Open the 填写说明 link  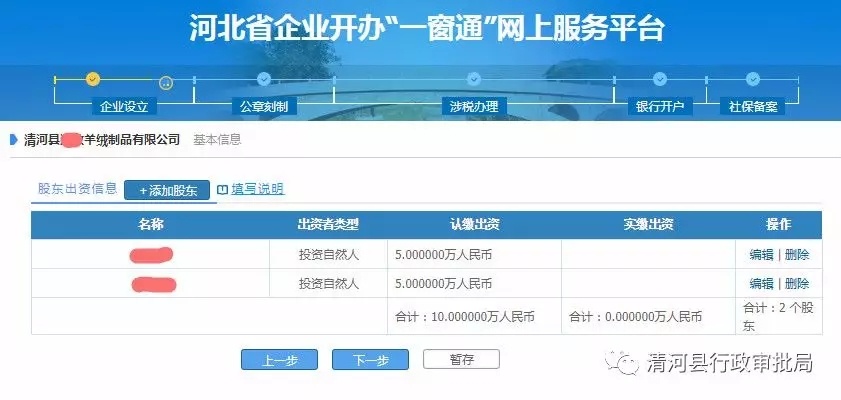coord(257,189)
